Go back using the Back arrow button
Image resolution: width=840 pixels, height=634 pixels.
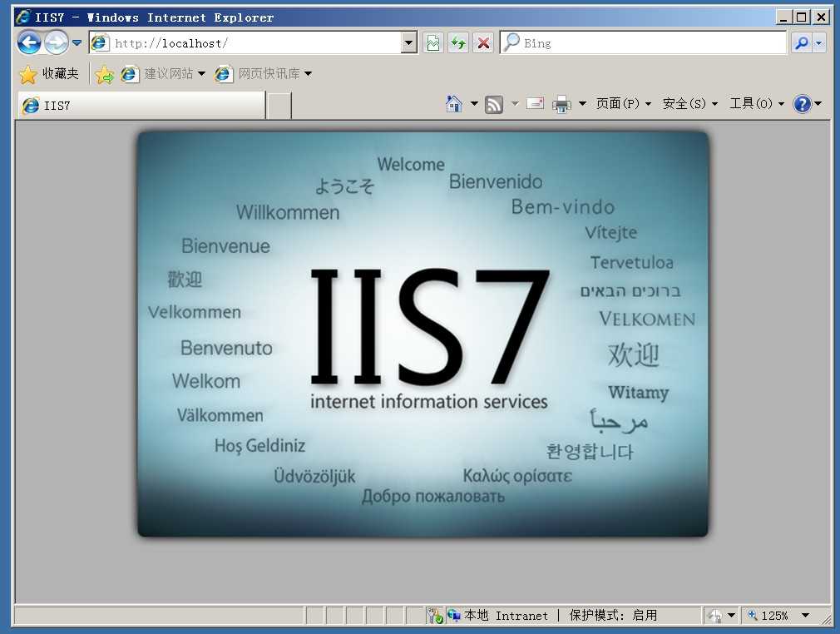coord(29,43)
